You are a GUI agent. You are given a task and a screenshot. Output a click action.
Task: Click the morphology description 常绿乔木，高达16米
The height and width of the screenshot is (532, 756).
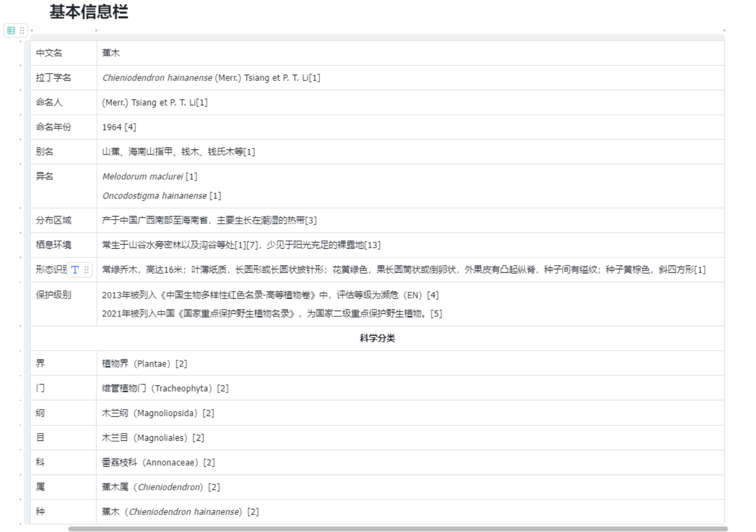(x=142, y=270)
